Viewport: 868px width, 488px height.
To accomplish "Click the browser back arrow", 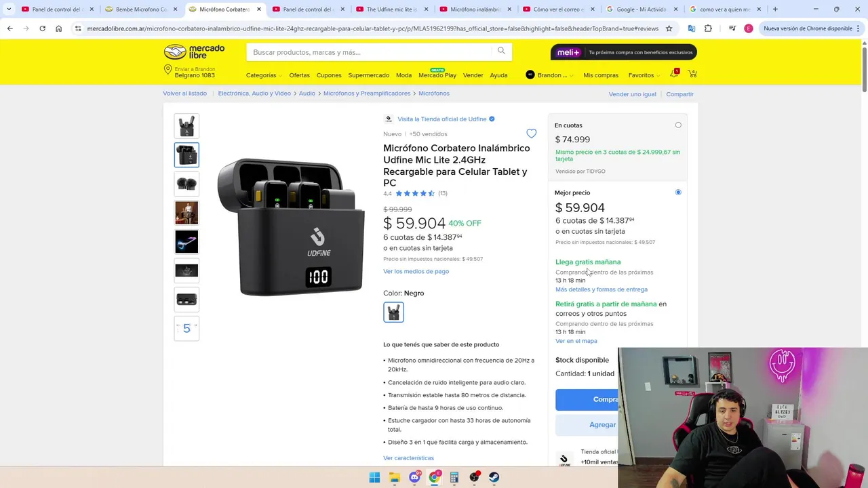I will [9, 28].
